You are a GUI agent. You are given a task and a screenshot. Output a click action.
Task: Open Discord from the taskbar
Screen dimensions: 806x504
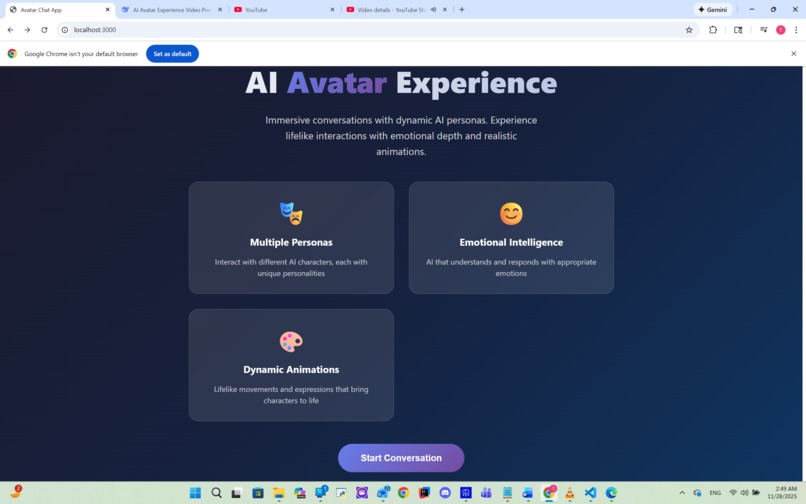click(x=445, y=493)
